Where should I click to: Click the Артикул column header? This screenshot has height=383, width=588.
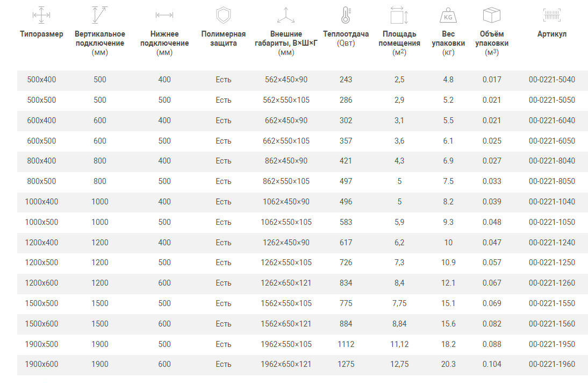[x=551, y=34]
